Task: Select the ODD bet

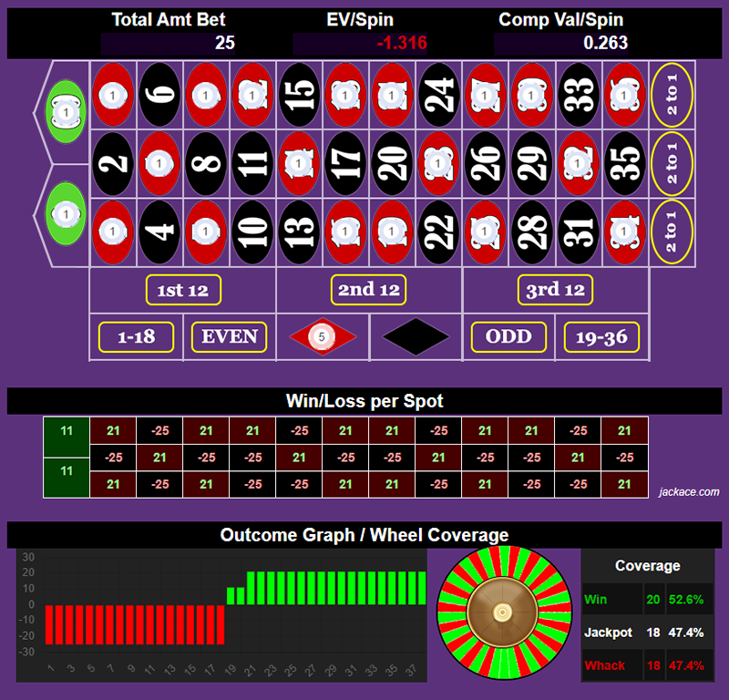Action: pyautogui.click(x=508, y=336)
